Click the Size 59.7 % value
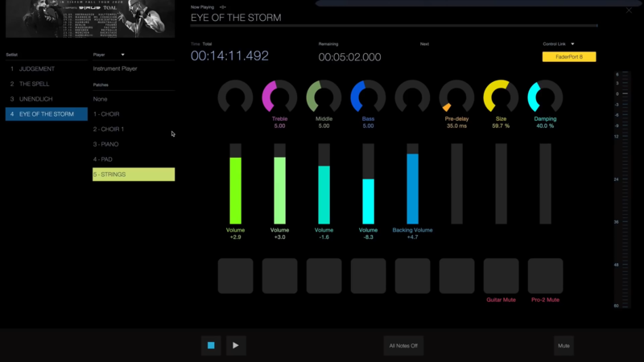The image size is (644, 362). [501, 126]
